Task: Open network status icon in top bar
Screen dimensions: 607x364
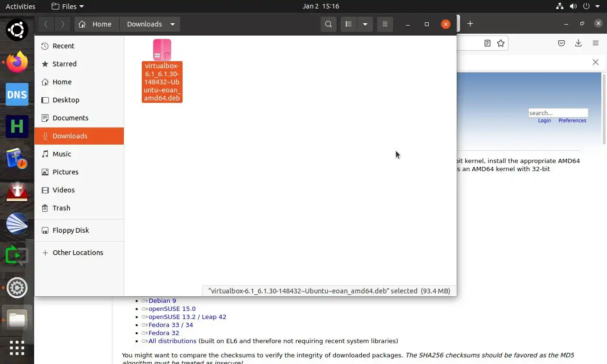Action: coord(560,6)
